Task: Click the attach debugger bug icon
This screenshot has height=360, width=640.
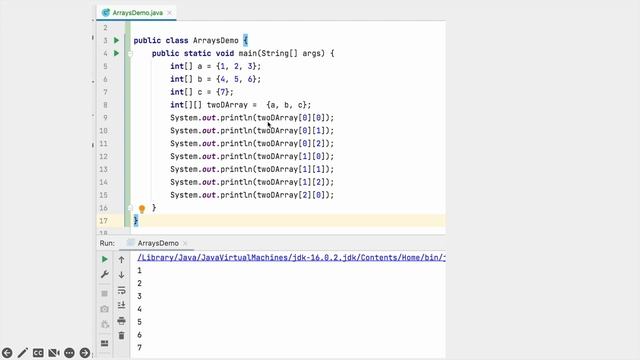Action: click(x=104, y=324)
